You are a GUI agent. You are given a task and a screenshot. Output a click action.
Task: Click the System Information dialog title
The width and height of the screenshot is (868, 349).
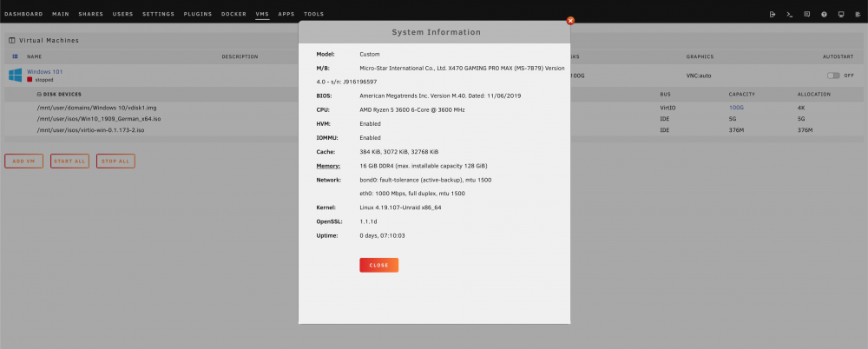437,32
